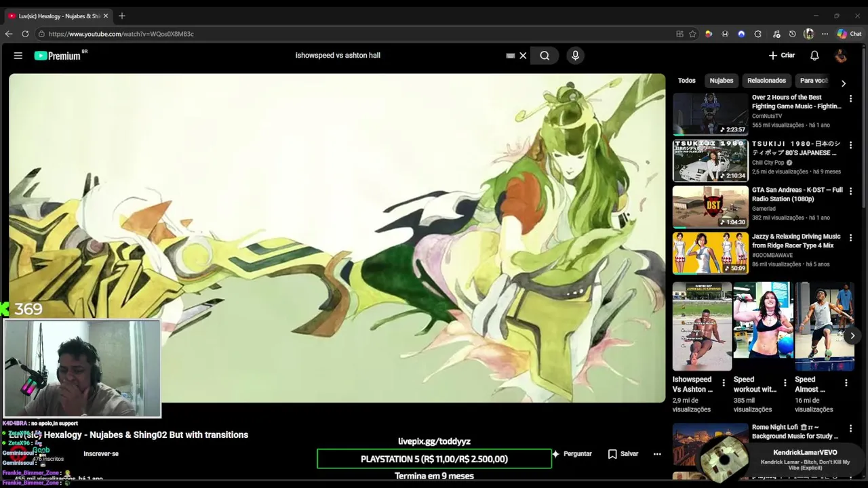Open options for Ridge Racer Type 4 Mix
868x488 pixels.
click(x=850, y=238)
